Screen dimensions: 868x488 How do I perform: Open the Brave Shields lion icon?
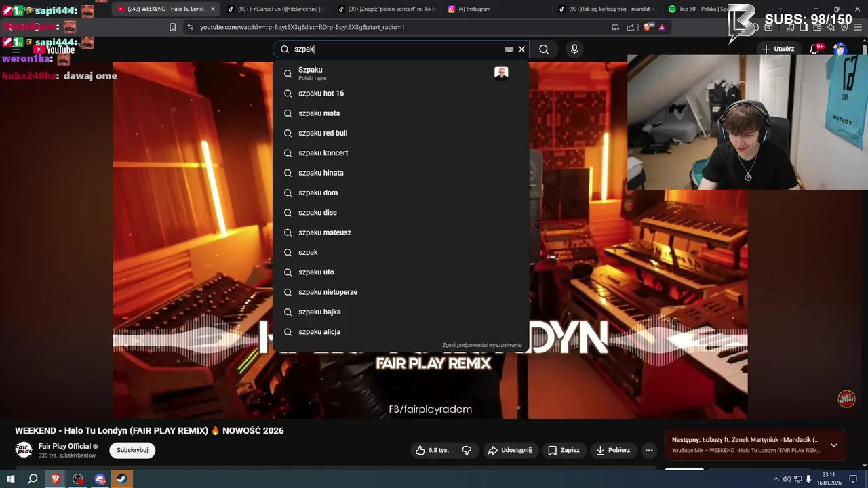(x=647, y=27)
